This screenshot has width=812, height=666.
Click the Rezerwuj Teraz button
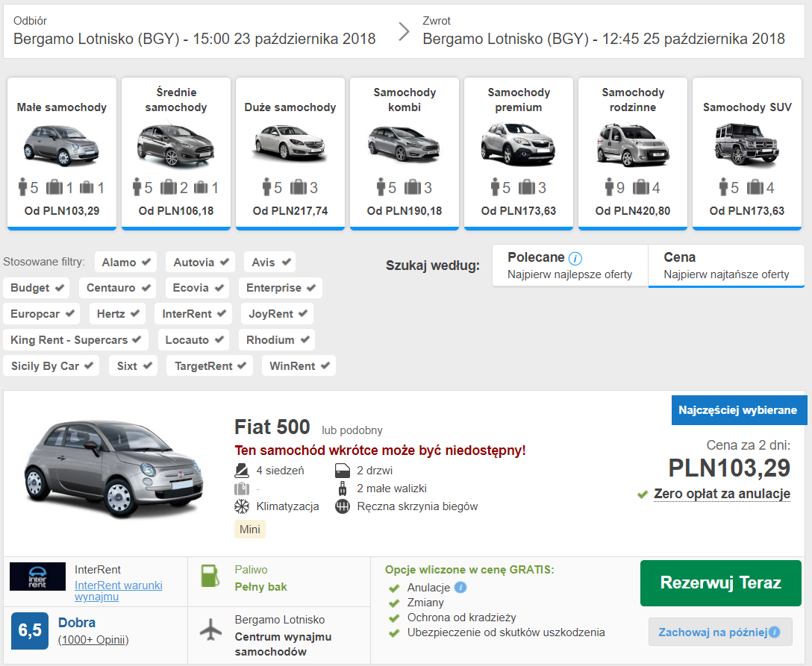click(720, 582)
